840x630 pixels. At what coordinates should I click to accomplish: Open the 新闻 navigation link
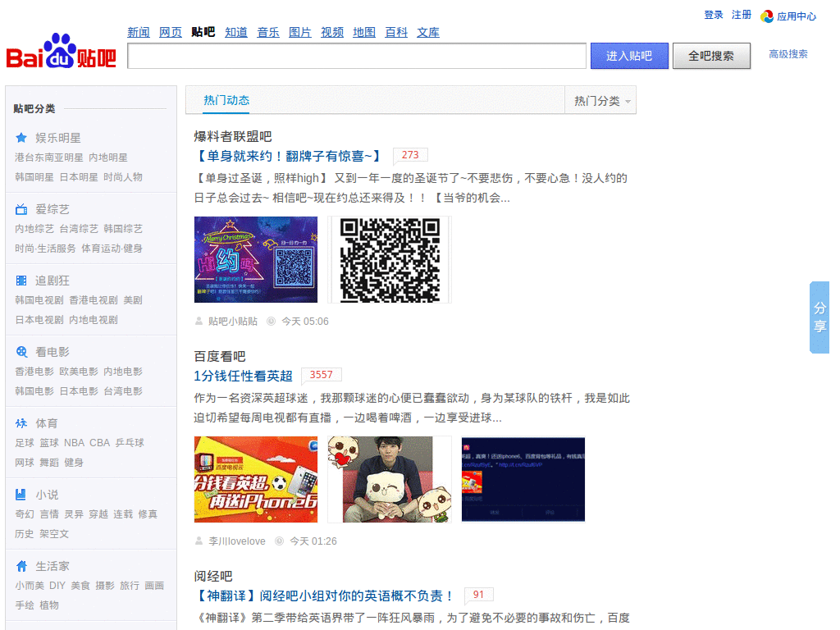tap(138, 32)
